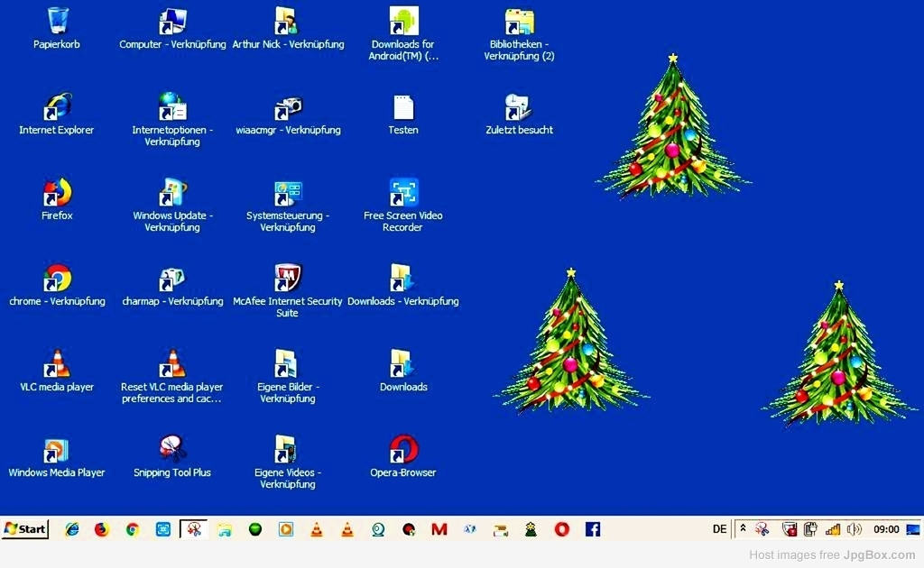Click the show desktop tray icon
Image resolution: width=924 pixels, height=568 pixels.
[913, 529]
